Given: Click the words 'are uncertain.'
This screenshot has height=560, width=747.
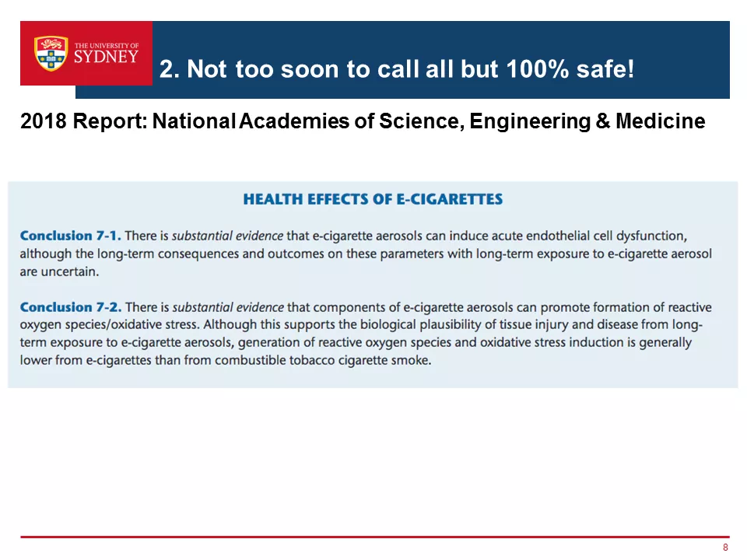Looking at the screenshot, I should pos(60,271).
